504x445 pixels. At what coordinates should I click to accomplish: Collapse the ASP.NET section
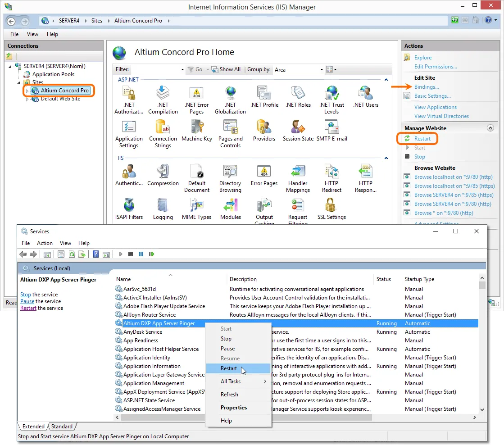(x=386, y=79)
